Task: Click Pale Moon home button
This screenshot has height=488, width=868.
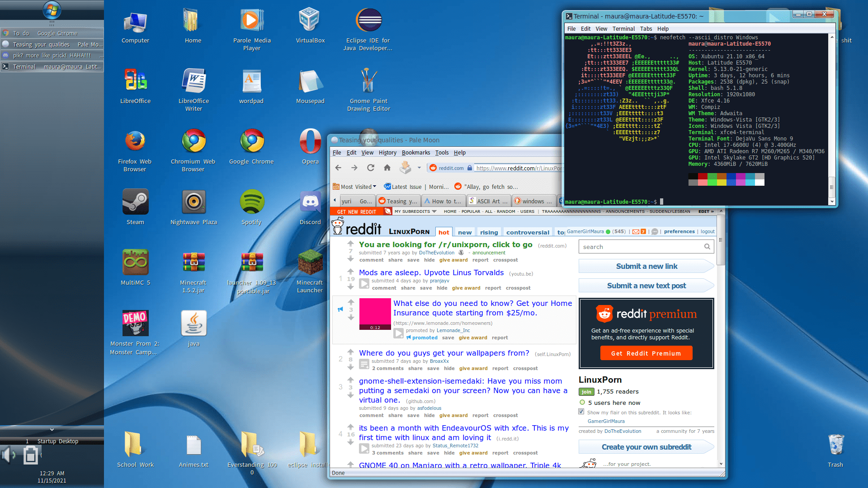Action: click(387, 168)
